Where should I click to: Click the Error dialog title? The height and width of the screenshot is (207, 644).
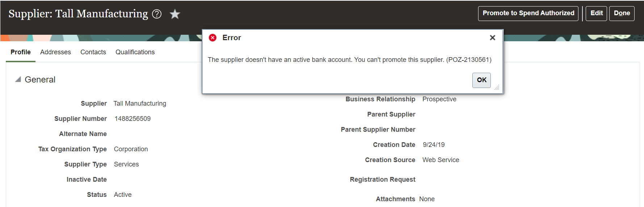(x=231, y=38)
